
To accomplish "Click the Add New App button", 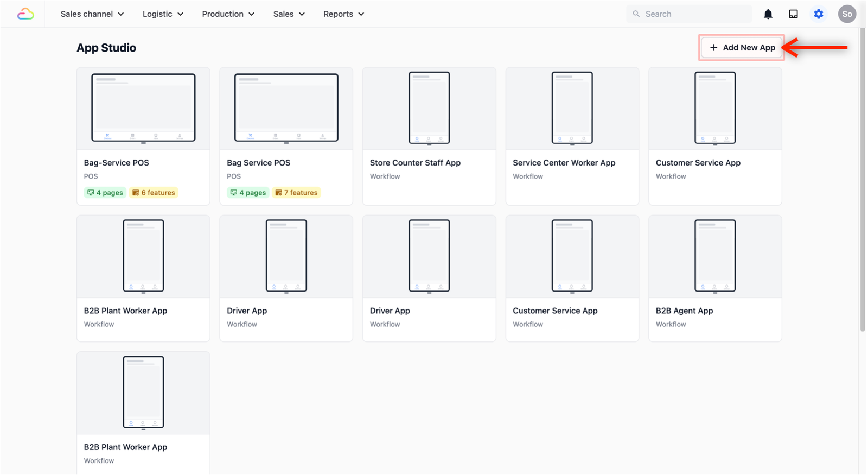I will (742, 48).
